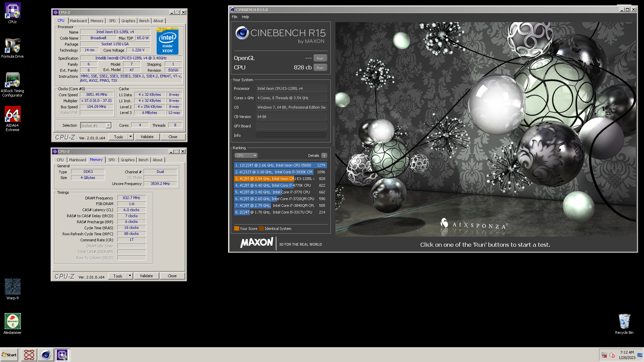Image resolution: width=644 pixels, height=362 pixels.
Task: Click Close button in upper CPU-Z window
Action: click(173, 137)
